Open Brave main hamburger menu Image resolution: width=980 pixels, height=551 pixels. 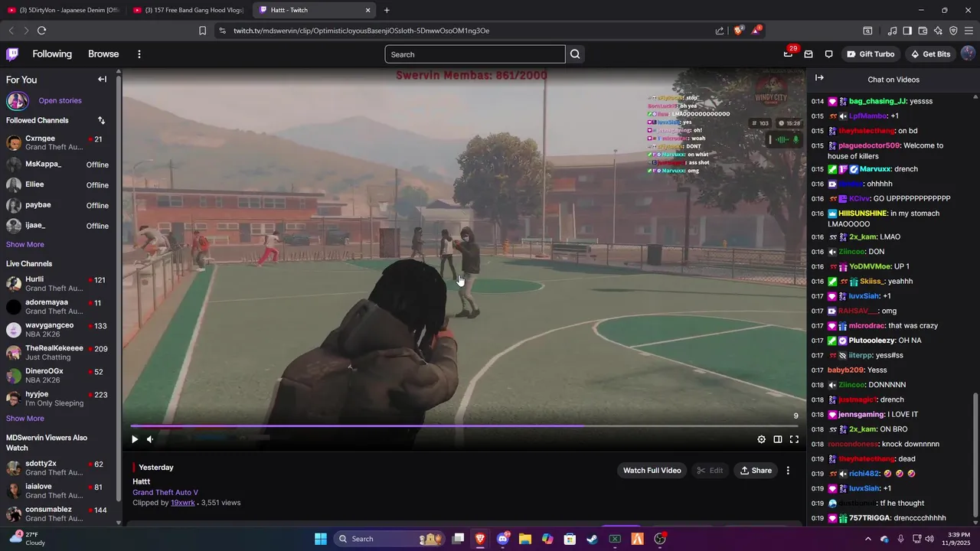[x=969, y=31]
